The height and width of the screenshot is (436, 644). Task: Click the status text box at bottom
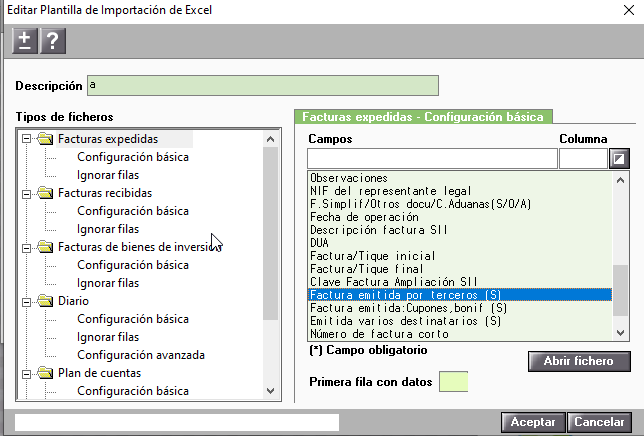click(x=177, y=422)
